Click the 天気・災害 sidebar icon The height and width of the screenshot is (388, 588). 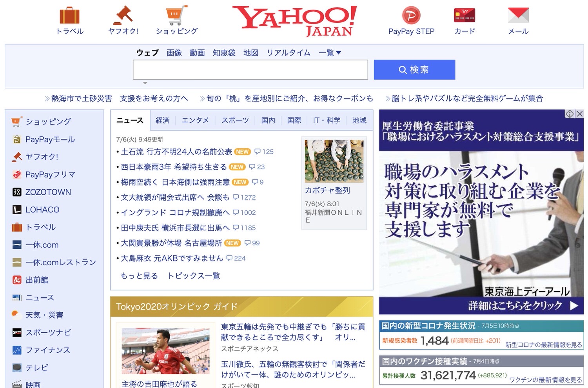pos(16,315)
